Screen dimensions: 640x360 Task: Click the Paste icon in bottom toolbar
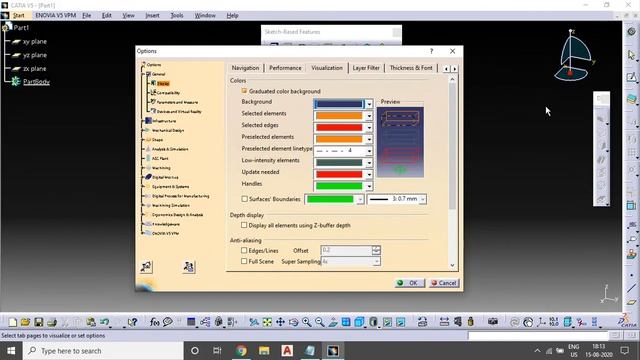(91, 322)
